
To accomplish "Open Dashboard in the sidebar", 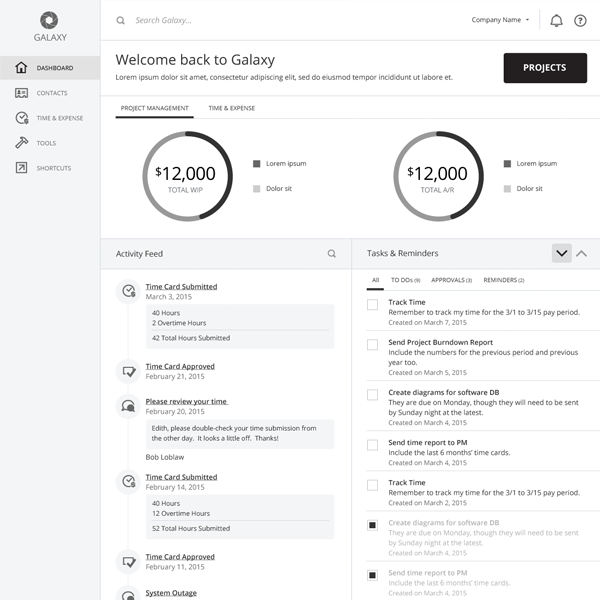I will click(50, 68).
